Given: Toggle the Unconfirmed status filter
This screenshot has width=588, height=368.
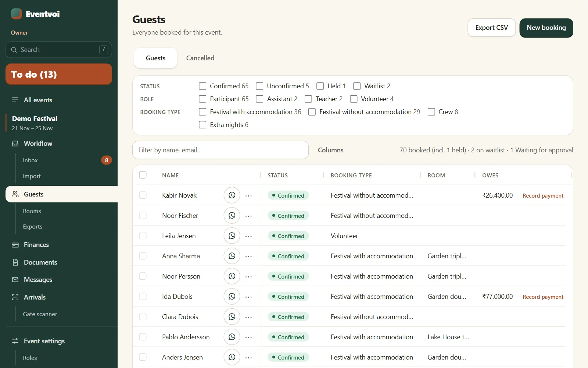Looking at the screenshot, I should 259,86.
